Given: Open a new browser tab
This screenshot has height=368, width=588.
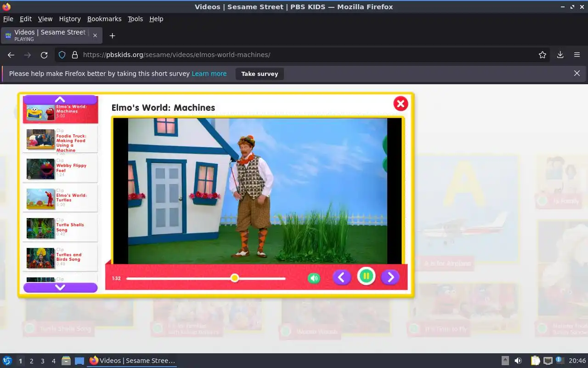Looking at the screenshot, I should click(x=112, y=35).
